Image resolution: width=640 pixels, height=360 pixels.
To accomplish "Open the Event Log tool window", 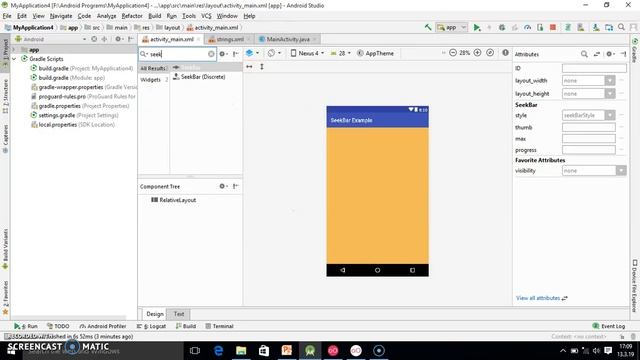I will [x=609, y=326].
